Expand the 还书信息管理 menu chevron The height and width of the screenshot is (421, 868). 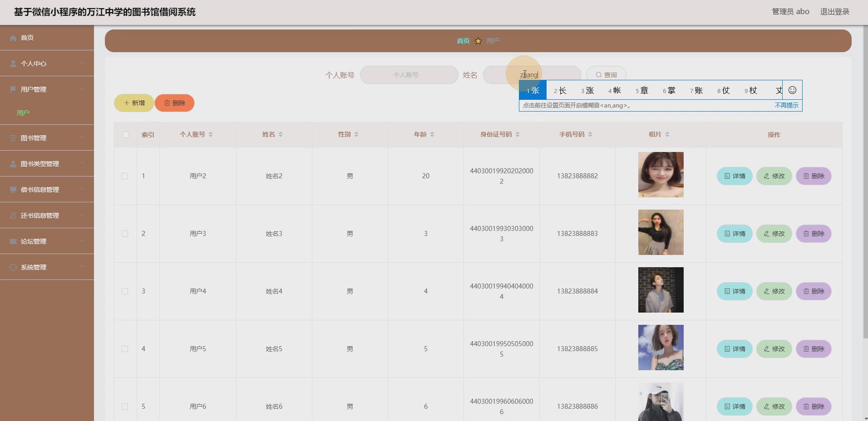coord(82,215)
